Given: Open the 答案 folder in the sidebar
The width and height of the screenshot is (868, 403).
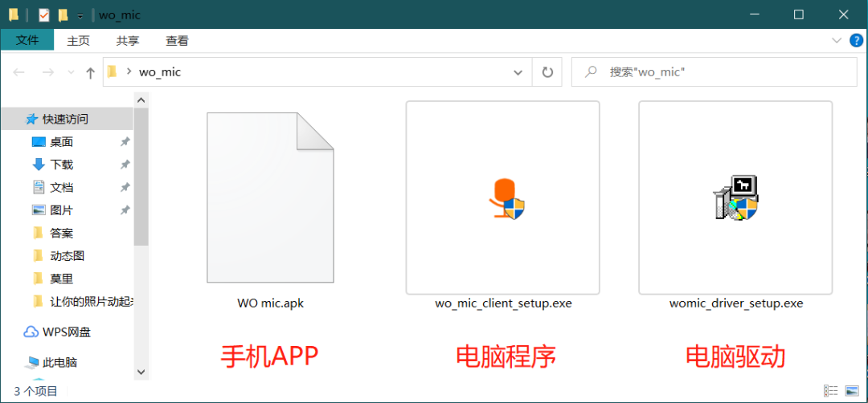Looking at the screenshot, I should (61, 233).
